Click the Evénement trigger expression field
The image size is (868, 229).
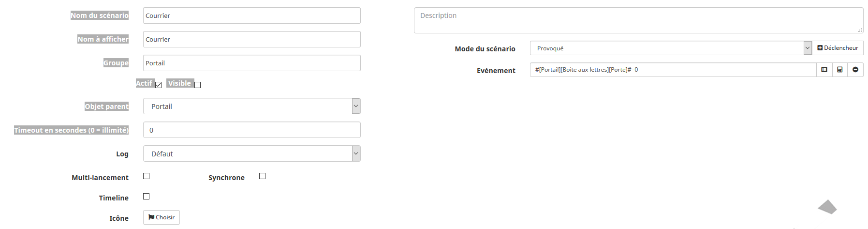click(673, 70)
